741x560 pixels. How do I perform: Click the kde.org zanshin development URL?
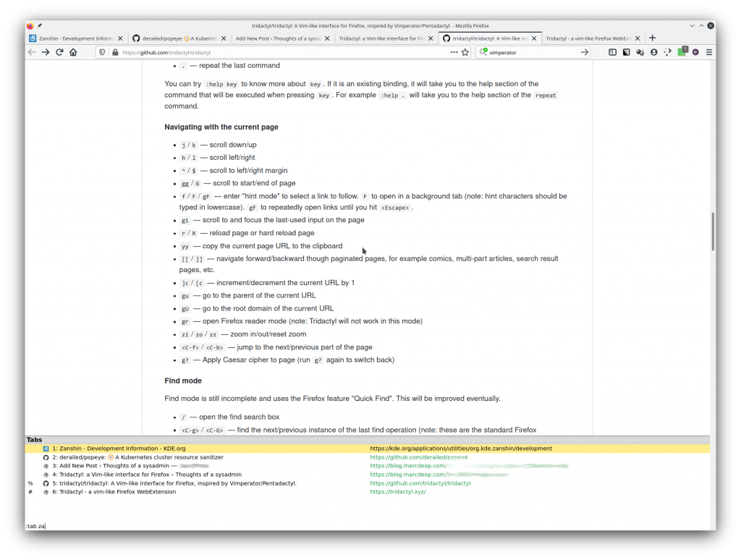tap(461, 449)
